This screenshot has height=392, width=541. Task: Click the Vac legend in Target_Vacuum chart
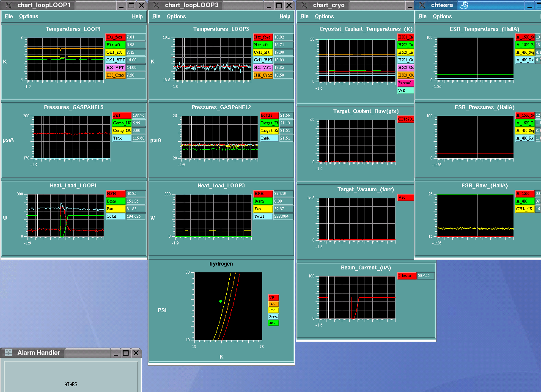[x=406, y=197]
